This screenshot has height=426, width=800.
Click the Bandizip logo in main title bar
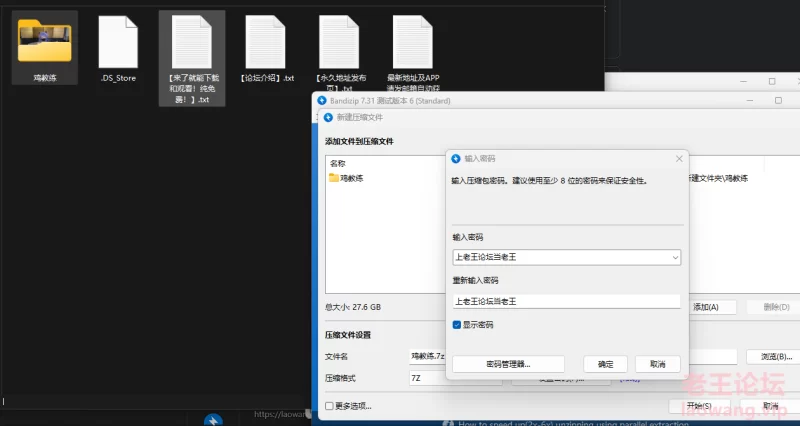click(321, 101)
